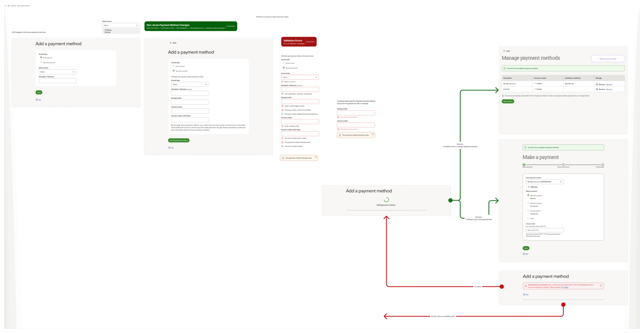Open the Select account dropdown

point(121,25)
